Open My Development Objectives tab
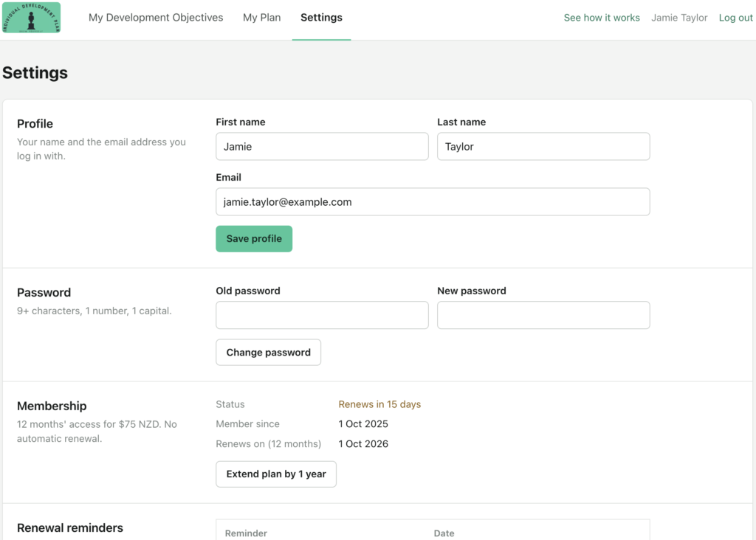Viewport: 756px width, 540px height. pyautogui.click(x=156, y=18)
